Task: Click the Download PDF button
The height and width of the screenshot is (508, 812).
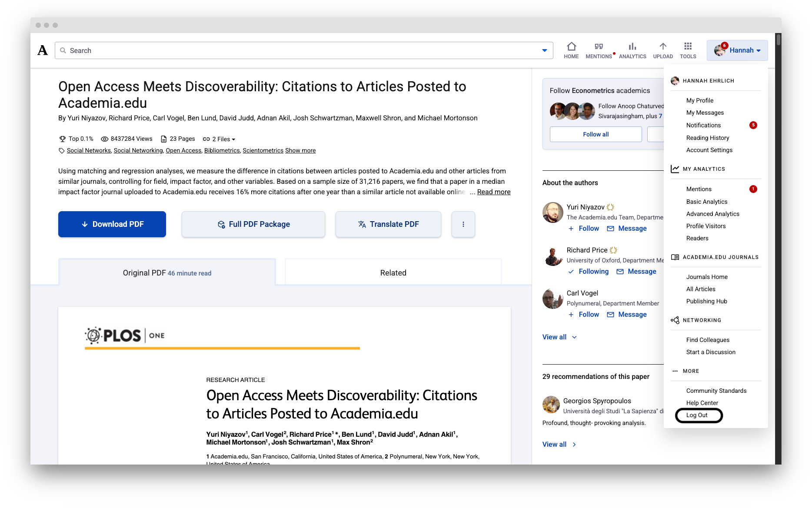Action: (112, 224)
